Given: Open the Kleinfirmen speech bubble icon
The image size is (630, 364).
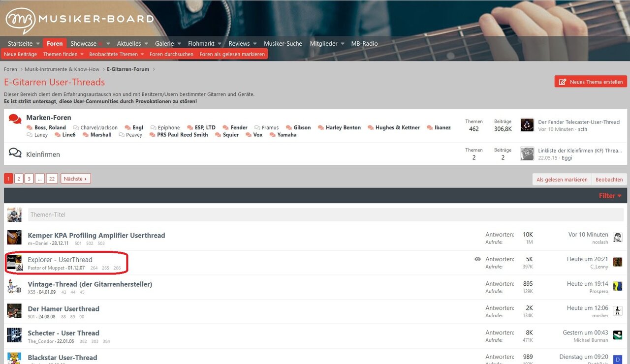Looking at the screenshot, I should tap(15, 153).
